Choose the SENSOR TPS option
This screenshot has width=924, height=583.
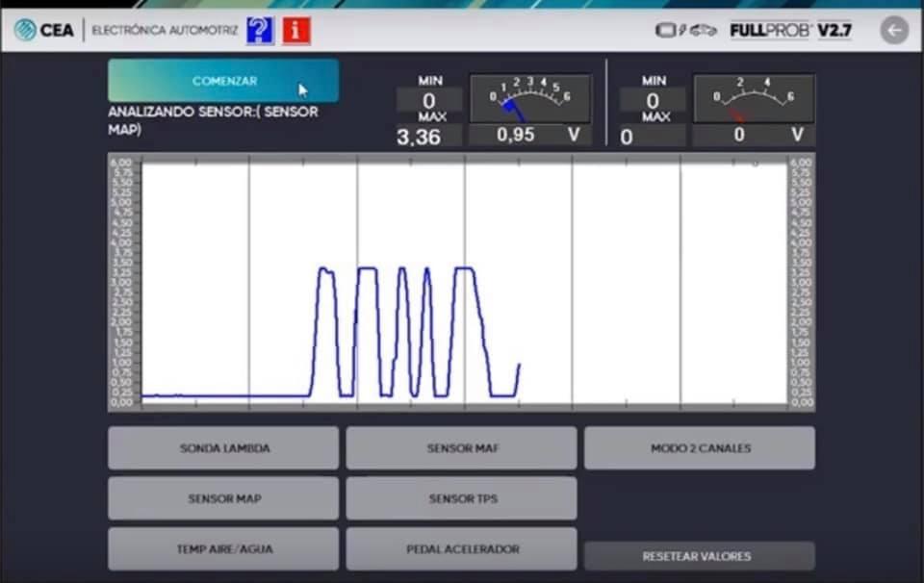coord(461,498)
